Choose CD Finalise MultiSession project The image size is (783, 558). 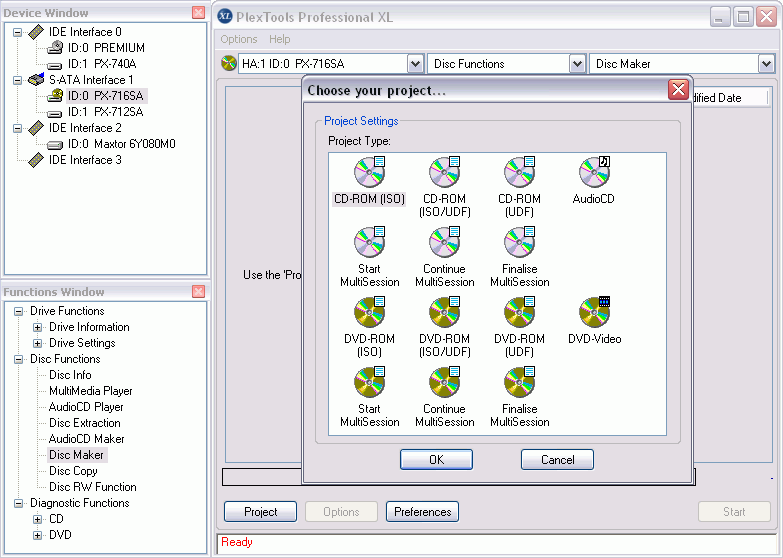[519, 241]
